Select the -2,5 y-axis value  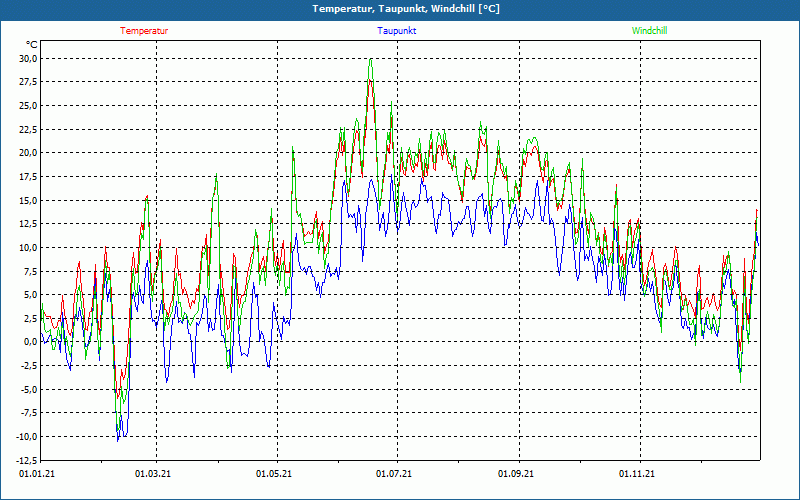(x=29, y=366)
